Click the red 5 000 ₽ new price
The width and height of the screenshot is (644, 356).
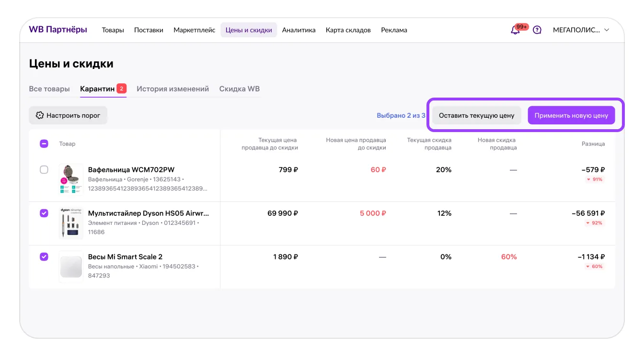pos(373,213)
